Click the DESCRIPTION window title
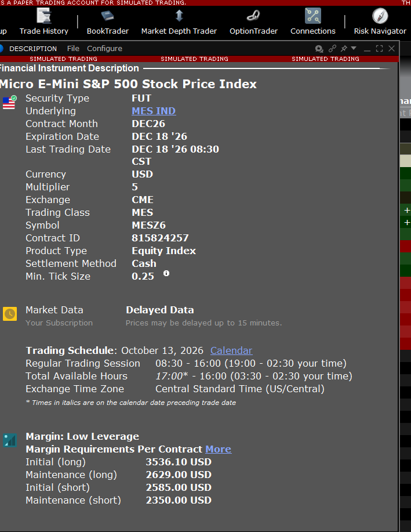The height and width of the screenshot is (532, 411). pos(33,49)
